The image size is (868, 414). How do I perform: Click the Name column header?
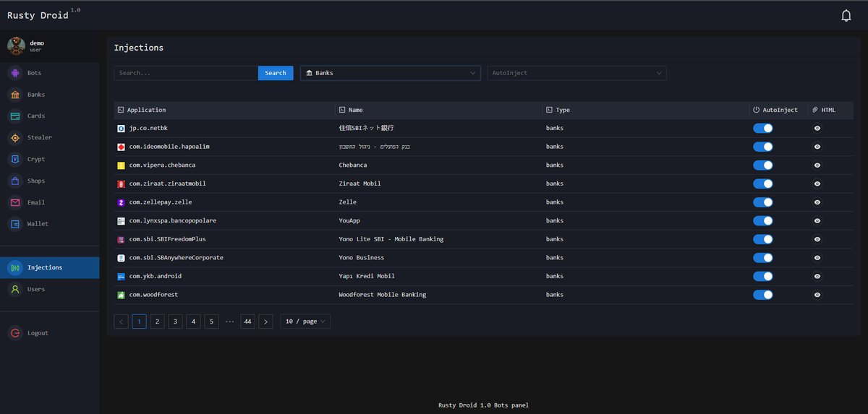(438, 110)
